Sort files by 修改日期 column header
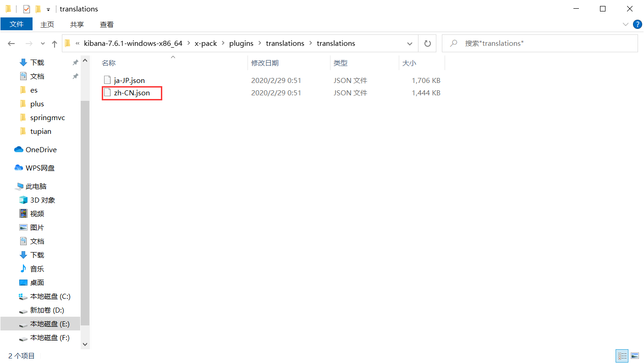This screenshot has width=644, height=363. [x=265, y=63]
